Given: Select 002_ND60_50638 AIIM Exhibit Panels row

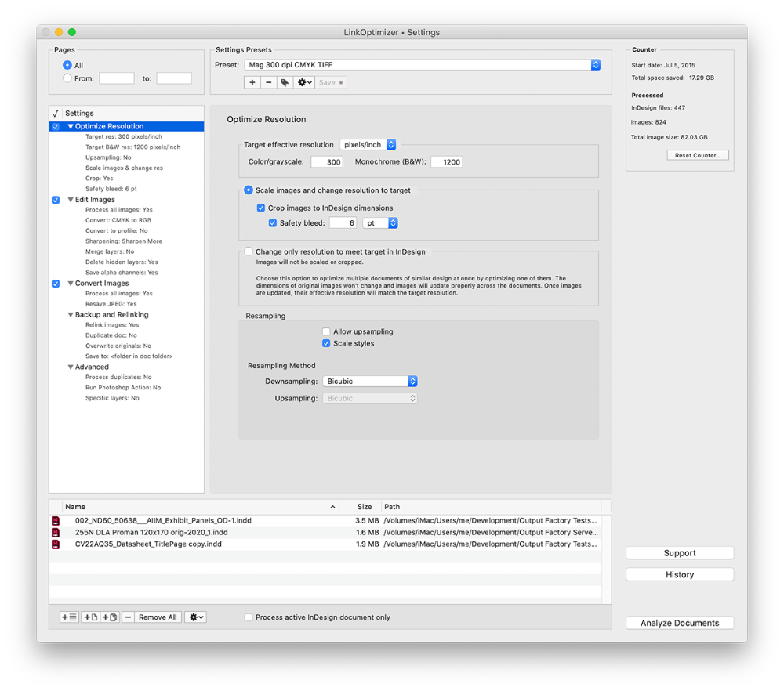Looking at the screenshot, I should tap(325, 521).
